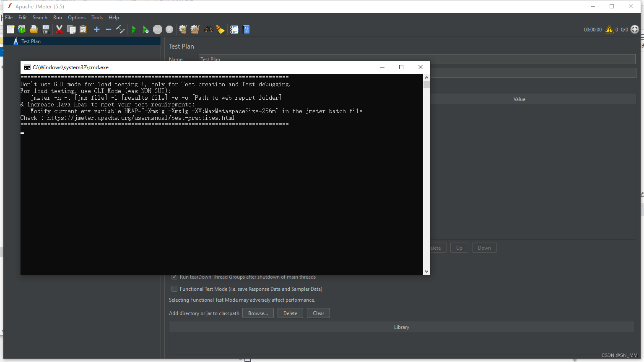Click the Clear All double-broom icon
This screenshot has height=362, width=644.
click(195, 29)
